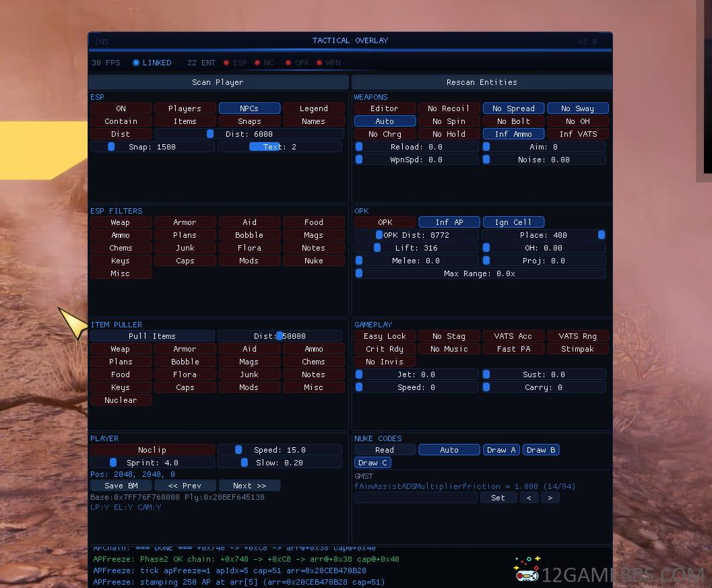Click the Next >> bookmark button
This screenshot has width=712, height=588.
coord(249,486)
